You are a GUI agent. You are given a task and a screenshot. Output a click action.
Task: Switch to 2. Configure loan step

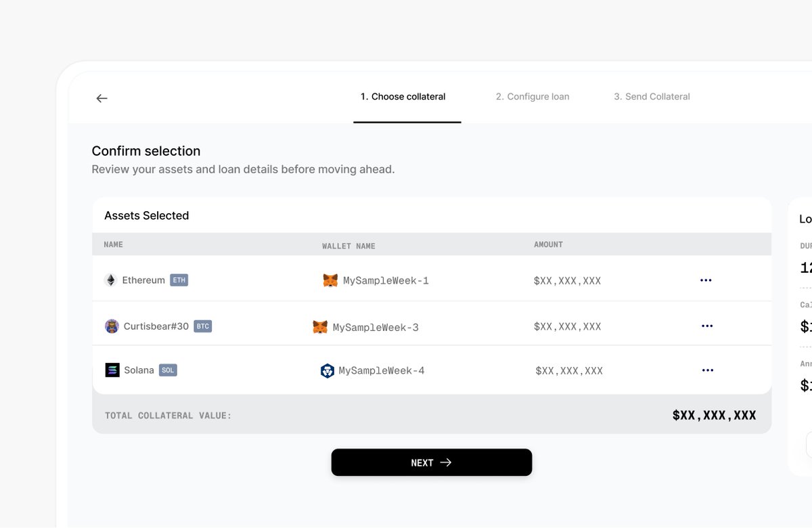click(533, 97)
